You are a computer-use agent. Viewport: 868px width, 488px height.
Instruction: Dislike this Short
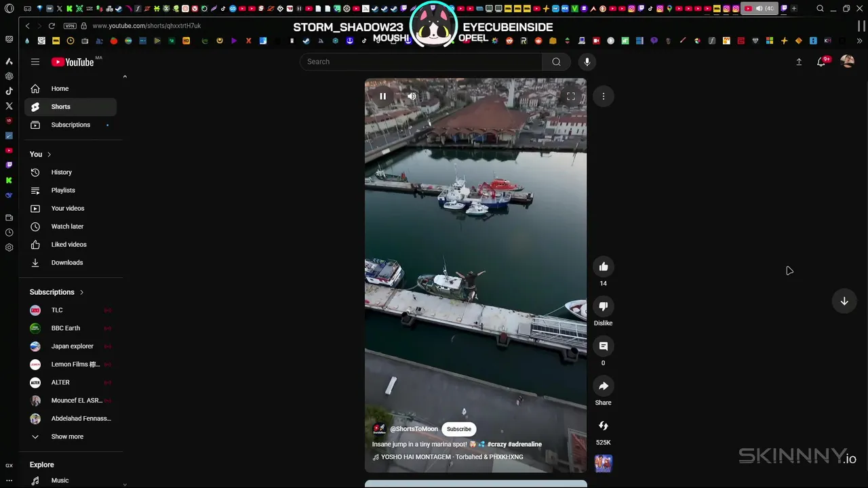coord(603,306)
